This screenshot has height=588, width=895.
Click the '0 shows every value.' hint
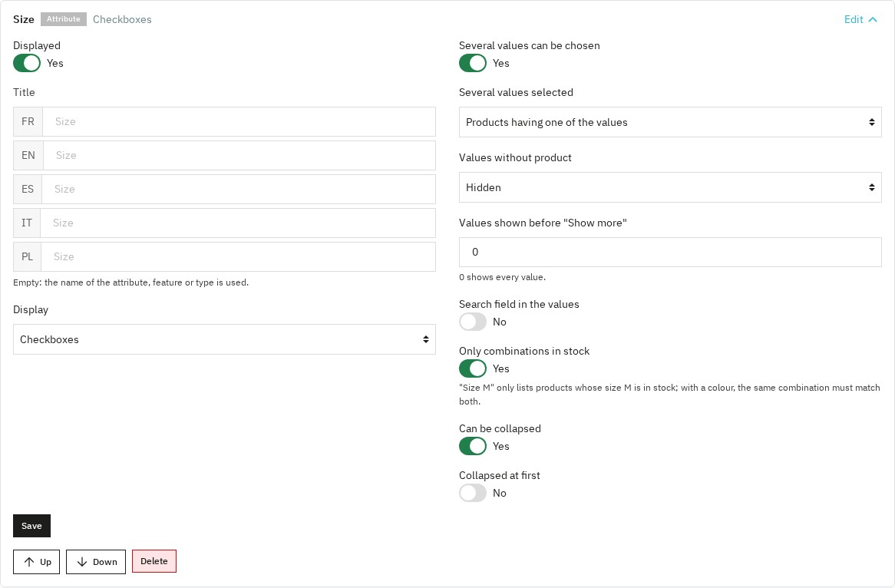tap(502, 277)
